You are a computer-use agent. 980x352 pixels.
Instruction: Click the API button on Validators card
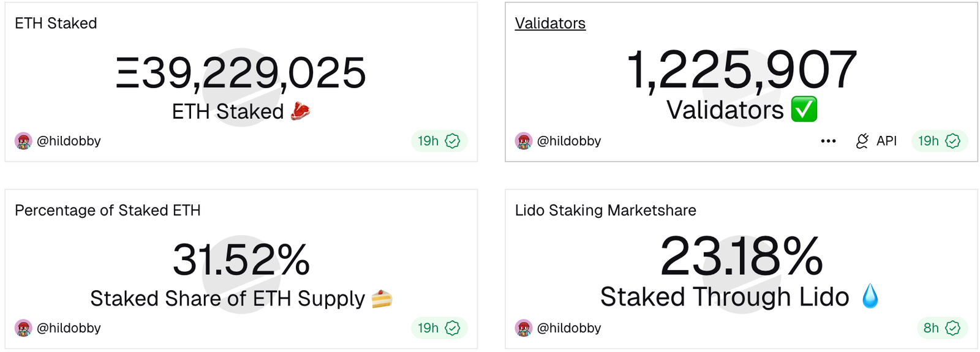pyautogui.click(x=886, y=141)
